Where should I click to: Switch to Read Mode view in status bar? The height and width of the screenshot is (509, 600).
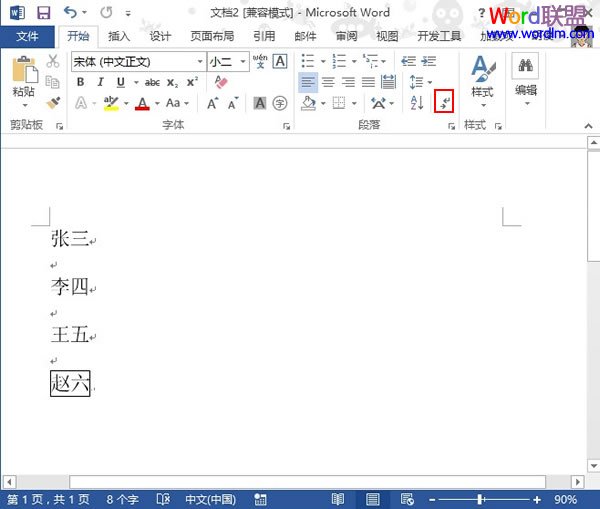pos(338,499)
